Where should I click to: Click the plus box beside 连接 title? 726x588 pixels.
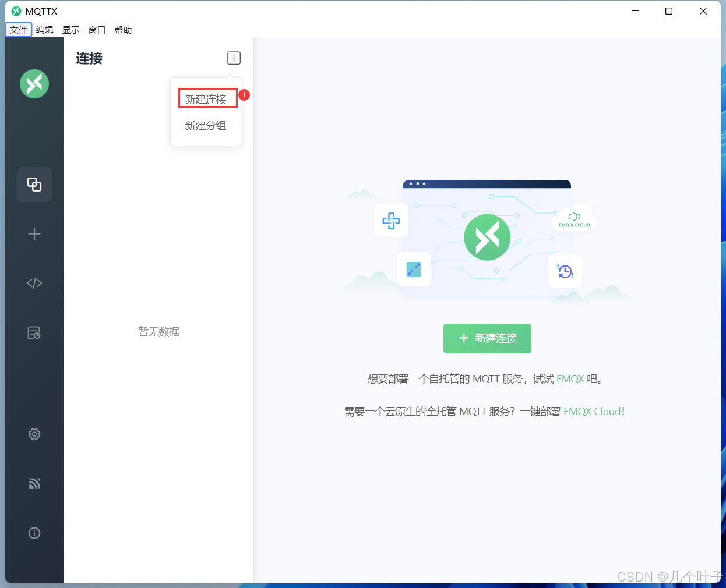coord(234,58)
